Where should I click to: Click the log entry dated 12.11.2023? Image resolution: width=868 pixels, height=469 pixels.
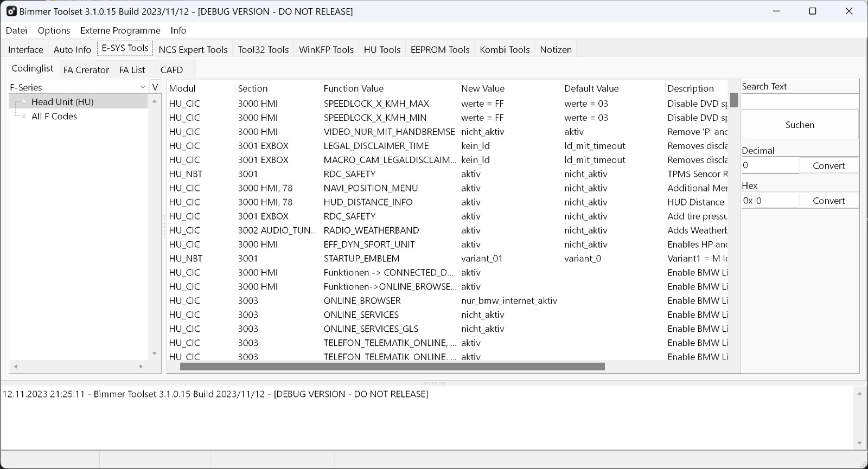click(215, 394)
